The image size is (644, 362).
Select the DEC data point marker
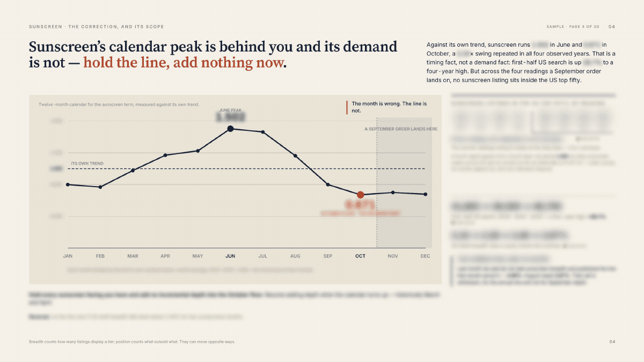(425, 194)
